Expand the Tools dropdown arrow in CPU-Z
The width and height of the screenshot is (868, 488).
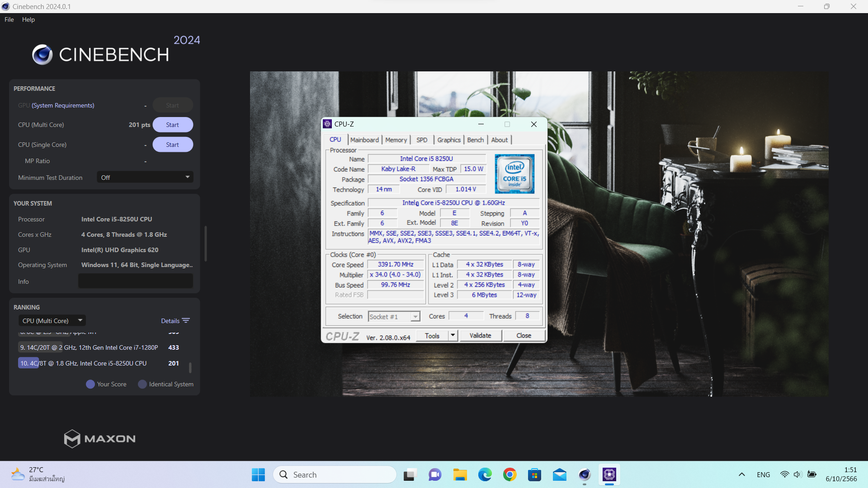click(x=453, y=336)
